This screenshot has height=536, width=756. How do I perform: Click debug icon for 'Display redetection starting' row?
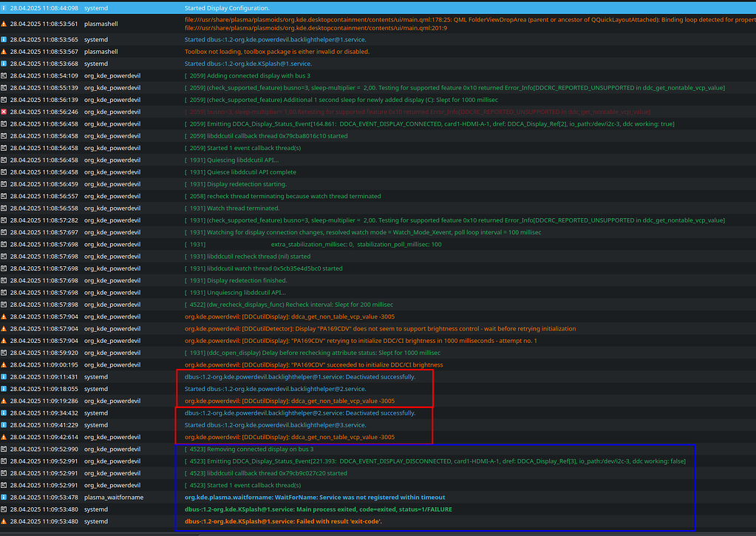tap(4, 184)
